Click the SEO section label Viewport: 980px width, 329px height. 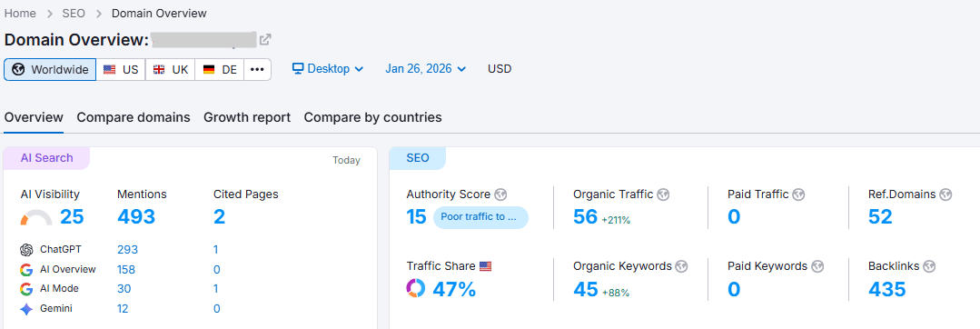pos(418,158)
